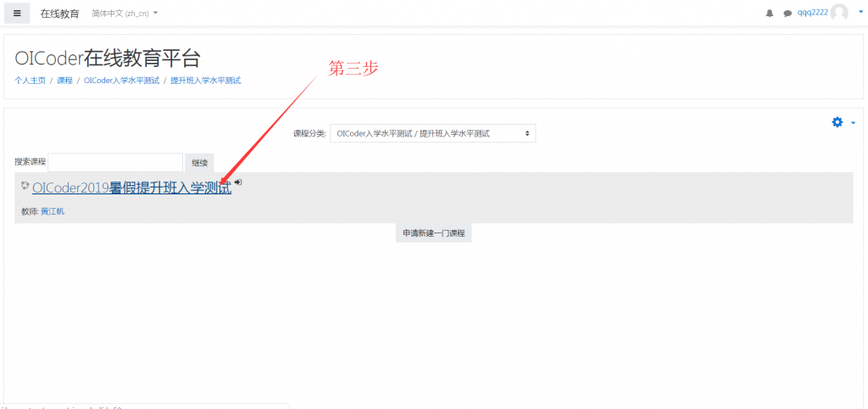
Task: Click the 搜索课程 label
Action: [x=30, y=162]
